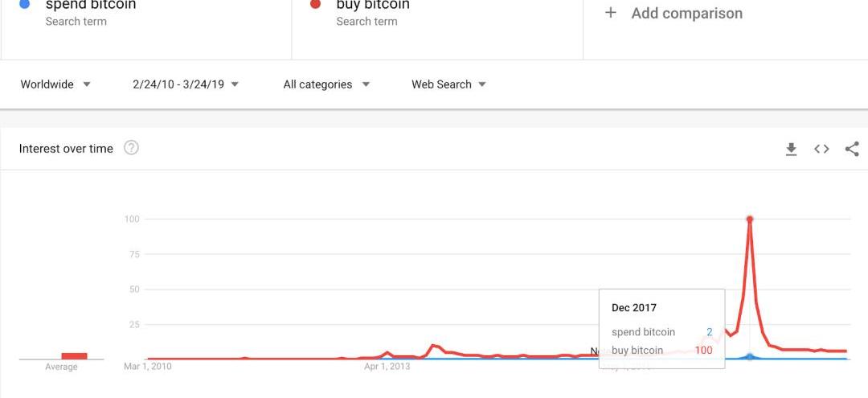Viewport: 868px width, 398px height.
Task: Expand the Worldwide region dropdown
Action: pos(55,84)
